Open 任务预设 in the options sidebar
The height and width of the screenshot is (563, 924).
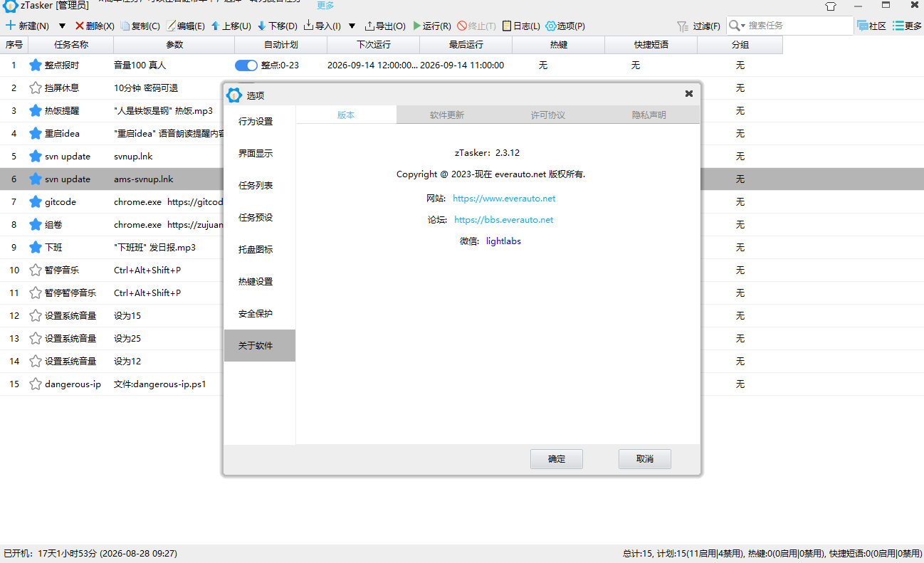click(260, 217)
